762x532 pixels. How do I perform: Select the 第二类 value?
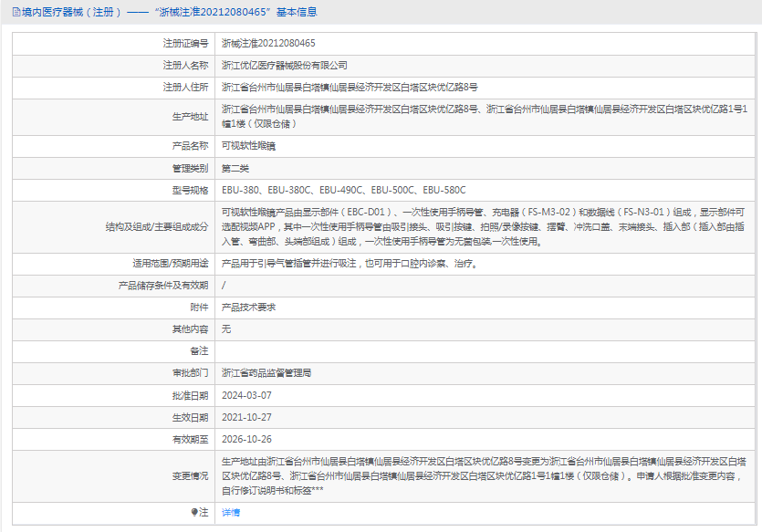pos(235,168)
